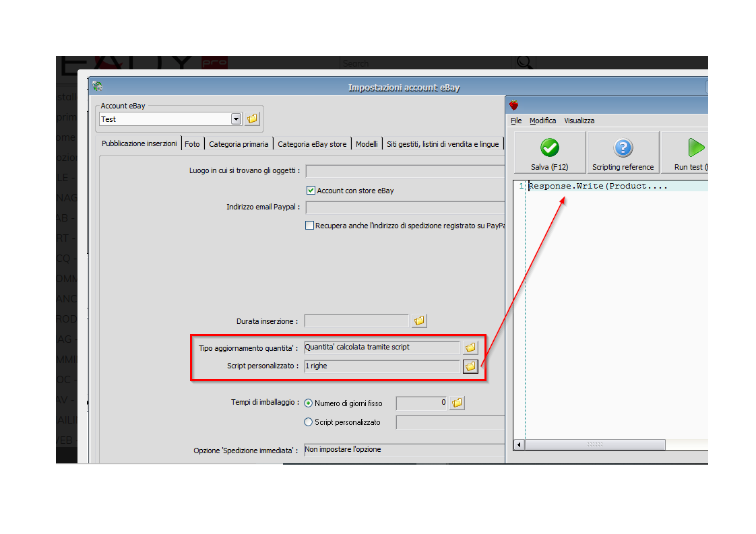Click the search magnifier in background Ready Pro window
The height and width of the screenshot is (534, 756).
[x=524, y=62]
